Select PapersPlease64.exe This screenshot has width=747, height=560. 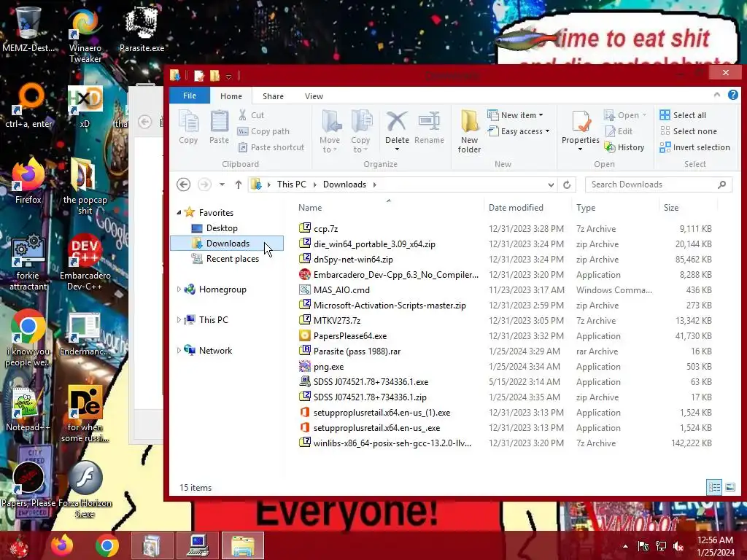pos(350,335)
